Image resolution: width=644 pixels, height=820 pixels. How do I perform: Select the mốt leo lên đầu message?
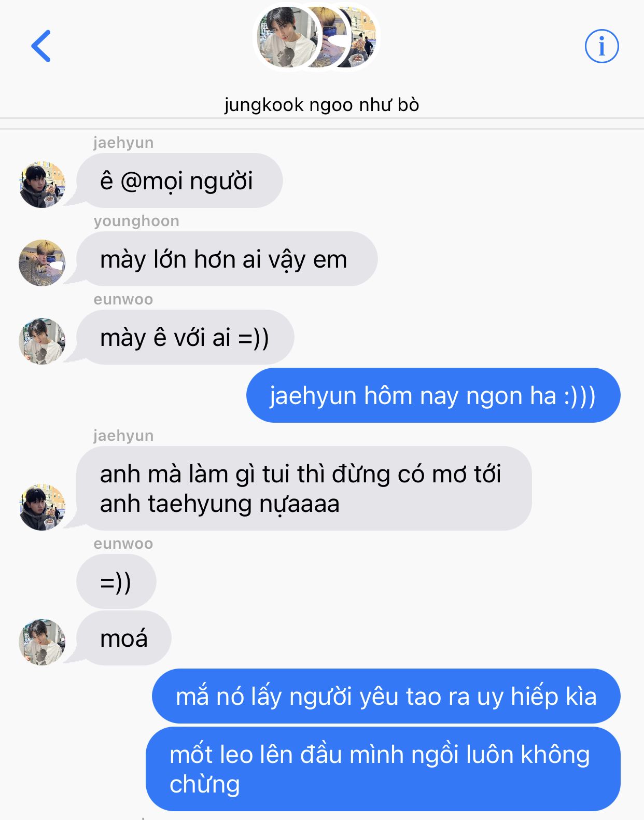pyautogui.click(x=383, y=769)
